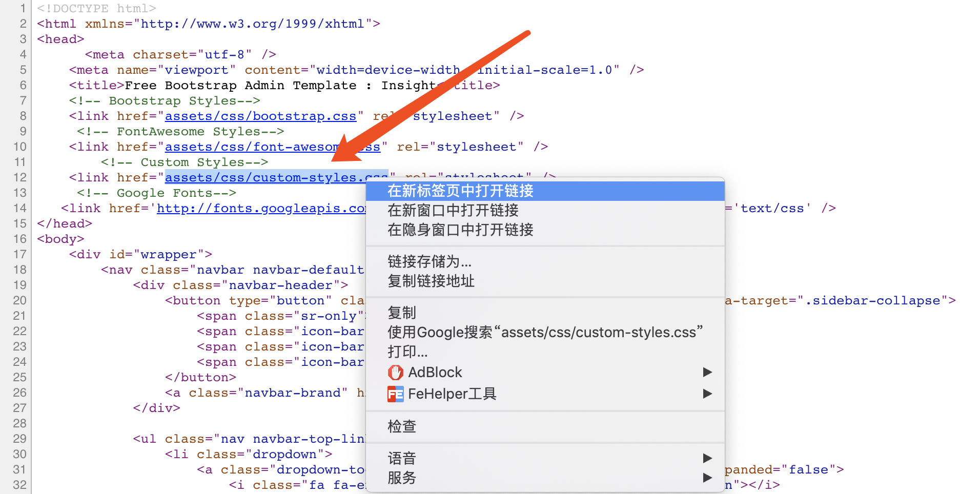The height and width of the screenshot is (494, 980).
Task: Open the 服务 menu entry
Action: coord(545,478)
